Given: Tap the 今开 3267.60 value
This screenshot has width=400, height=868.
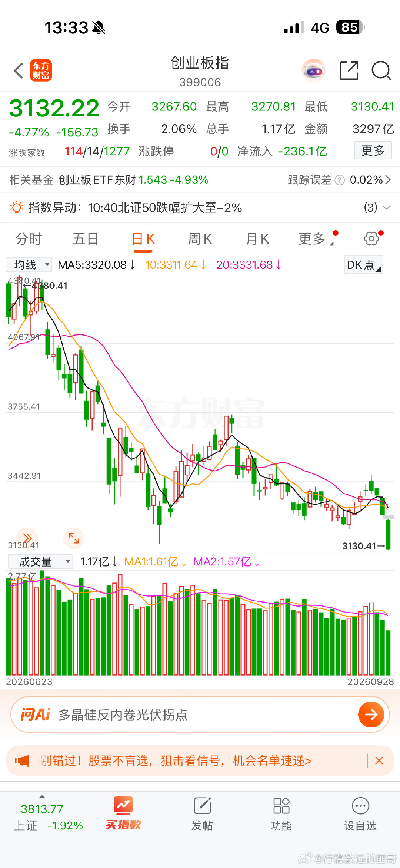Looking at the screenshot, I should [174, 107].
